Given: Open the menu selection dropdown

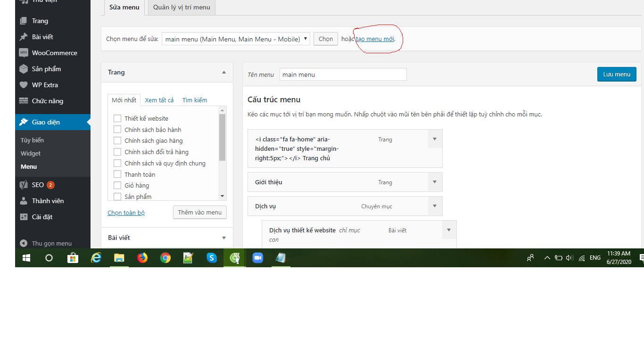Looking at the screenshot, I should 236,39.
